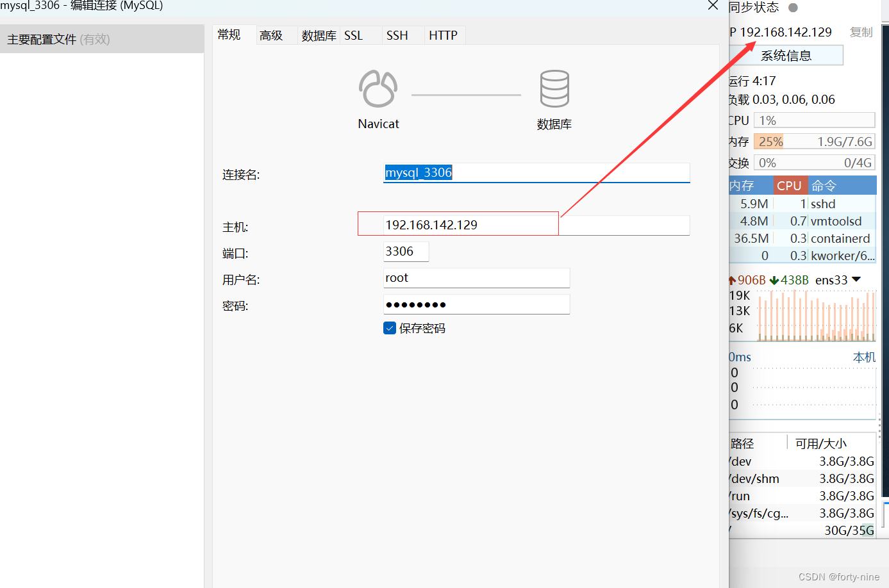Click the upload traffic arrow icon

pyautogui.click(x=732, y=280)
